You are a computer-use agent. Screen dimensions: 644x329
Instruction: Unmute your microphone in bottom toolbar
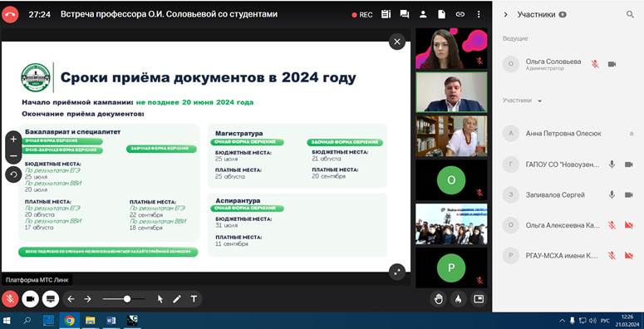pyautogui.click(x=10, y=299)
